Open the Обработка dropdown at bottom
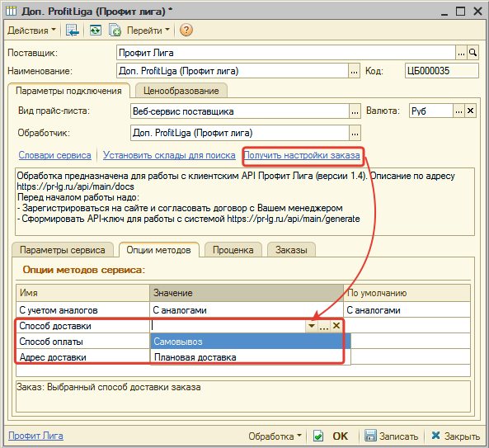Viewport: 489px width, 448px height. click(275, 436)
